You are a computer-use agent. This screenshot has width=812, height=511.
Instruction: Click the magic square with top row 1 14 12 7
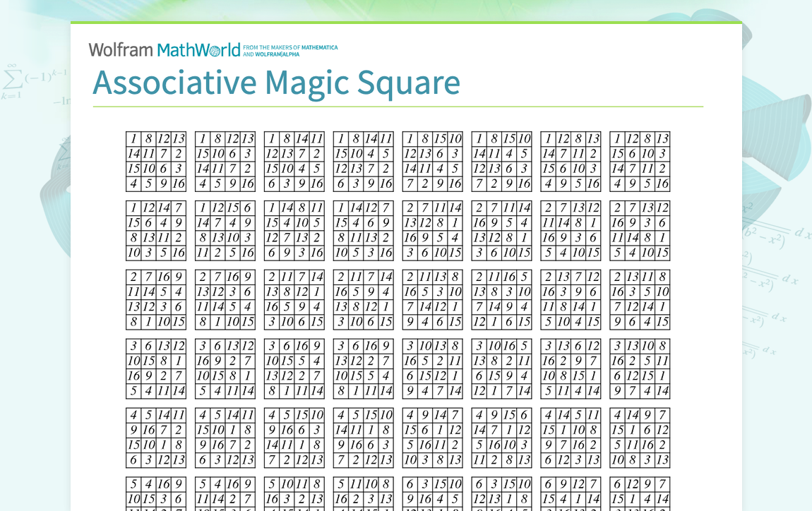[x=363, y=229]
